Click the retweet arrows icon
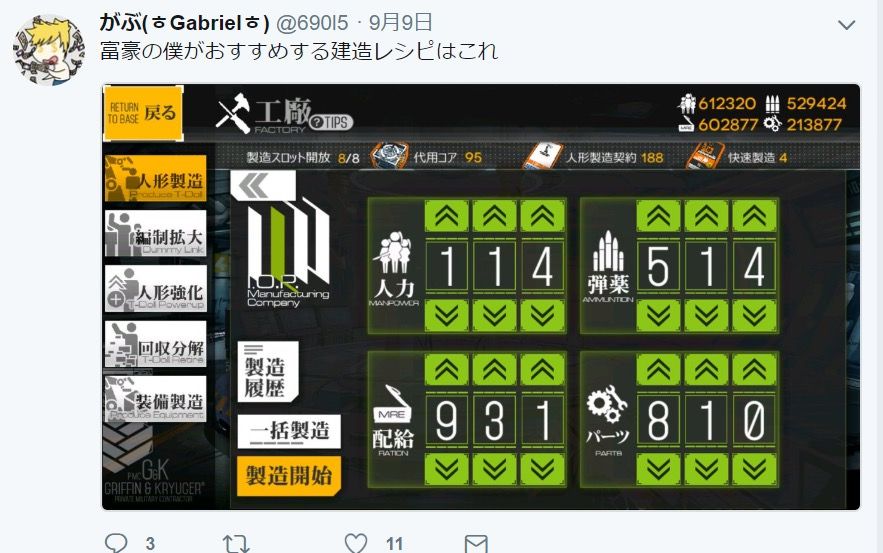 (235, 543)
